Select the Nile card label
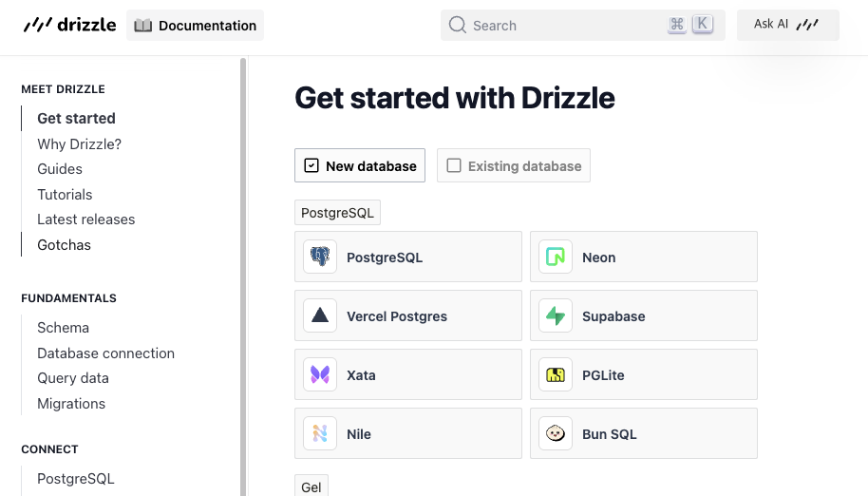 [359, 434]
